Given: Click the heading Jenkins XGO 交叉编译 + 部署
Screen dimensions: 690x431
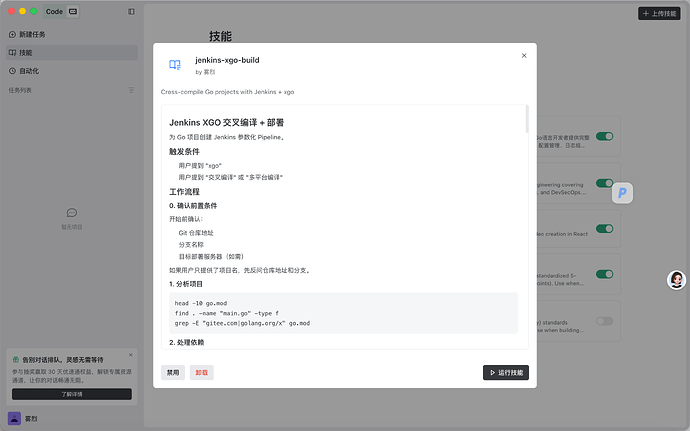Looking at the screenshot, I should click(x=227, y=122).
